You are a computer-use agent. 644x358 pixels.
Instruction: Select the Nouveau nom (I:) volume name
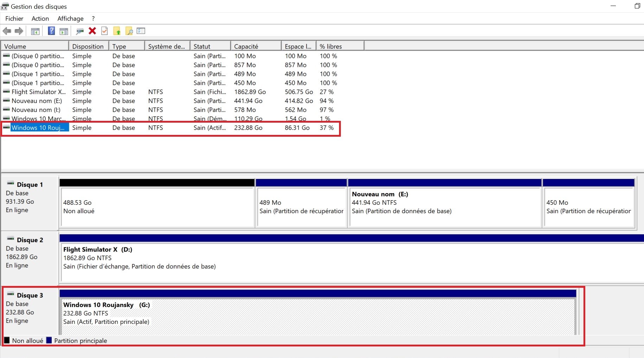pyautogui.click(x=36, y=110)
